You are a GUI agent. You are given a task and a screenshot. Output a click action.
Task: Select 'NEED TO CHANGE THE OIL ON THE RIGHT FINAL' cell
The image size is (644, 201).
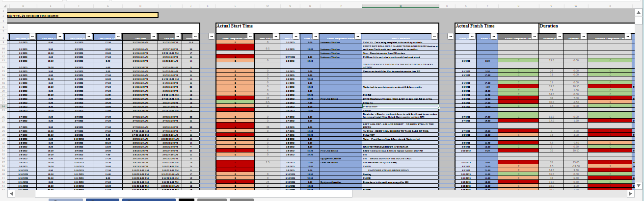click(x=401, y=66)
